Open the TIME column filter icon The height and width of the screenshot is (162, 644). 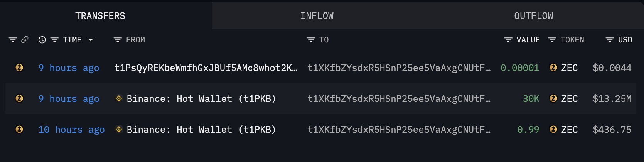tap(54, 40)
